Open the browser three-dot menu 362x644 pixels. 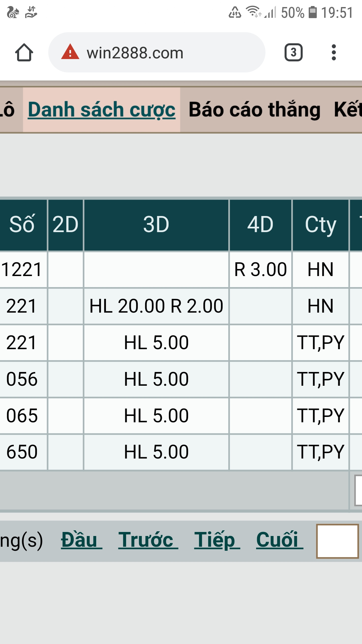[334, 52]
